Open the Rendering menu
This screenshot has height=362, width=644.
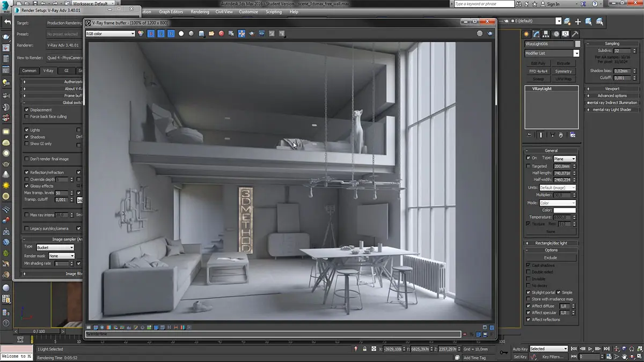point(200,12)
